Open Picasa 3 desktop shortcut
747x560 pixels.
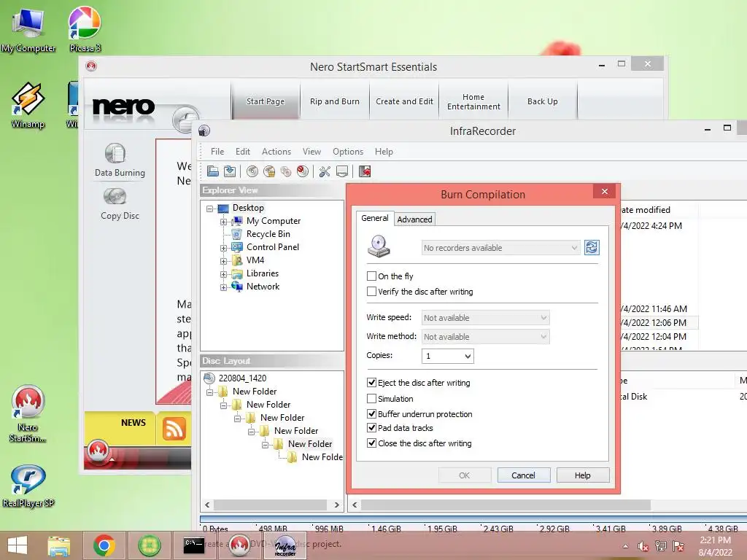[x=85, y=29]
